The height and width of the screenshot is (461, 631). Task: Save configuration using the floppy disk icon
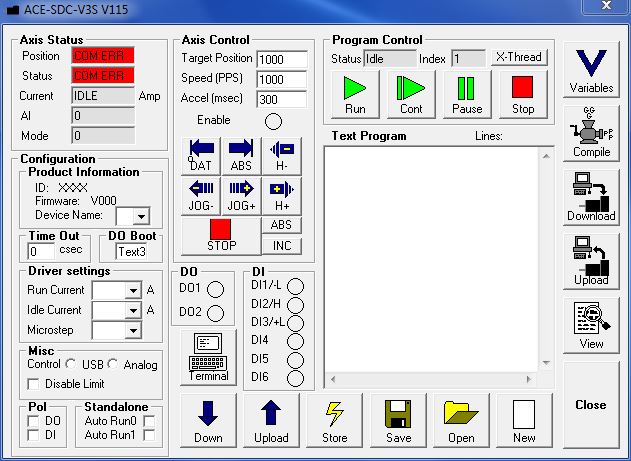click(x=398, y=421)
